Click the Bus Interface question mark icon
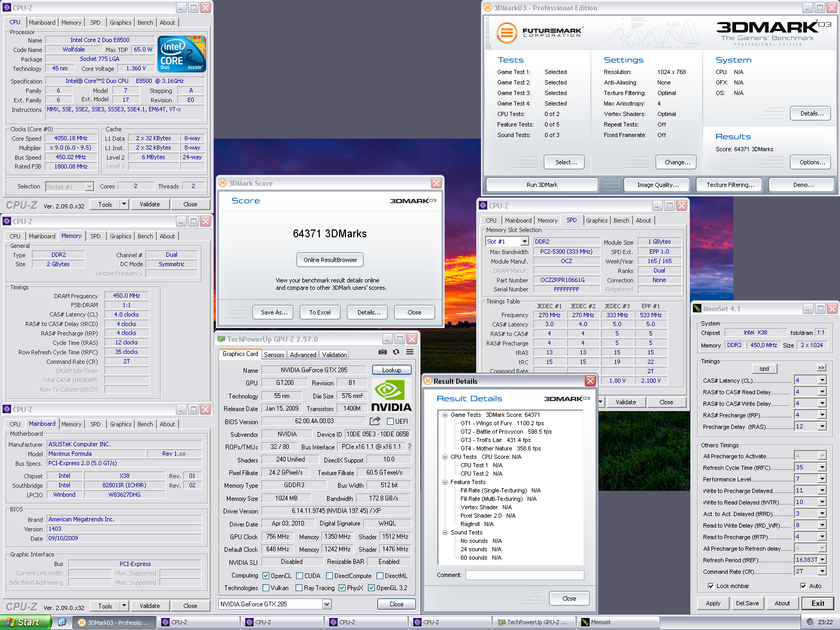Viewport: 840px width, 630px height. click(409, 447)
